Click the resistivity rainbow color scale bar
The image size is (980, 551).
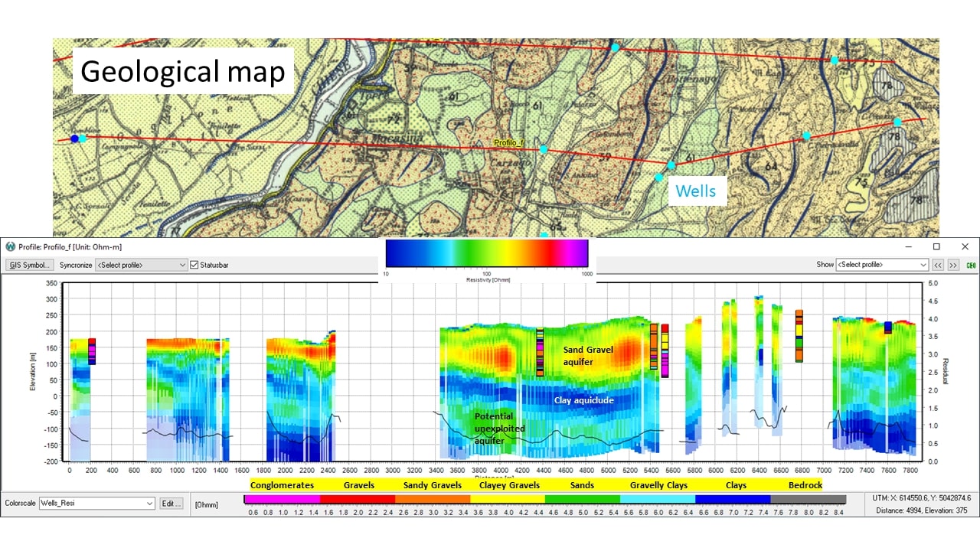[487, 253]
